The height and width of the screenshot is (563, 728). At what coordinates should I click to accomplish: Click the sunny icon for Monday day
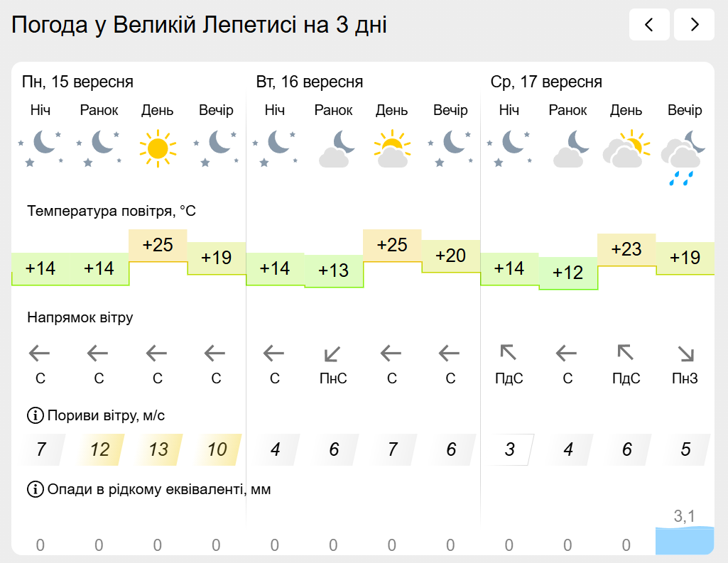click(x=158, y=148)
